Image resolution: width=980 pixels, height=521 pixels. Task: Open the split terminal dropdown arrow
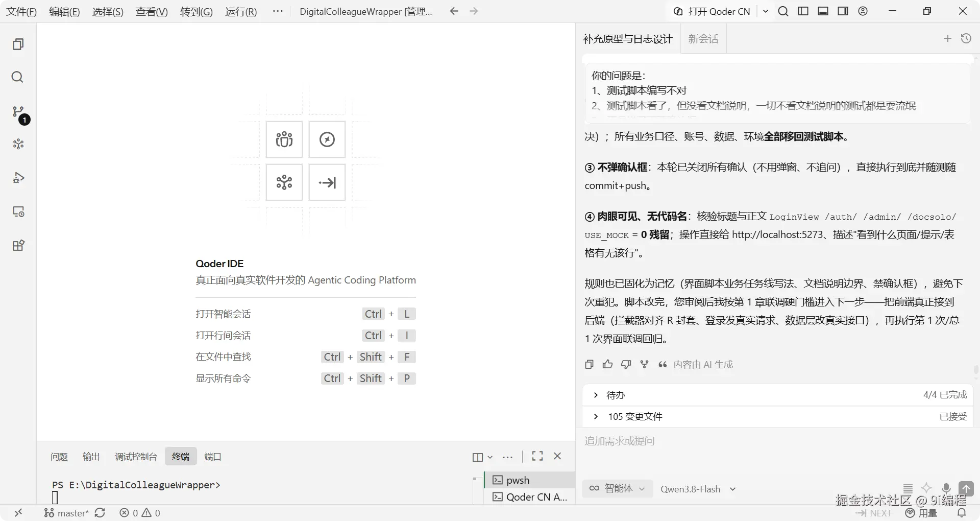point(490,457)
